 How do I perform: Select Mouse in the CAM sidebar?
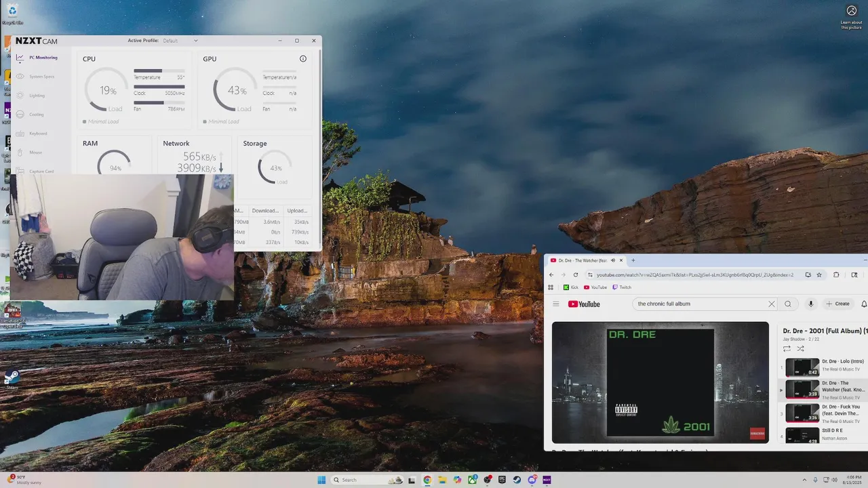30,152
